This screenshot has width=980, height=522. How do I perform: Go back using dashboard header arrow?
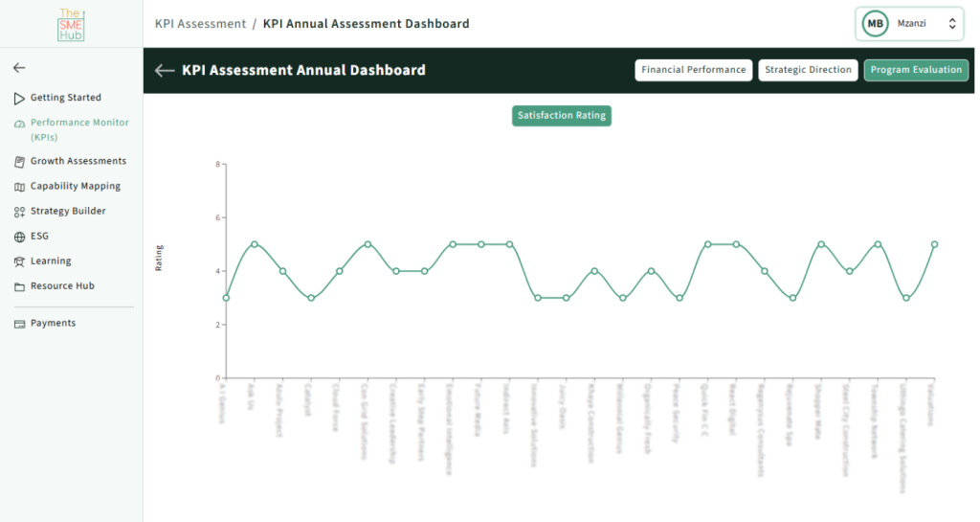tap(165, 70)
